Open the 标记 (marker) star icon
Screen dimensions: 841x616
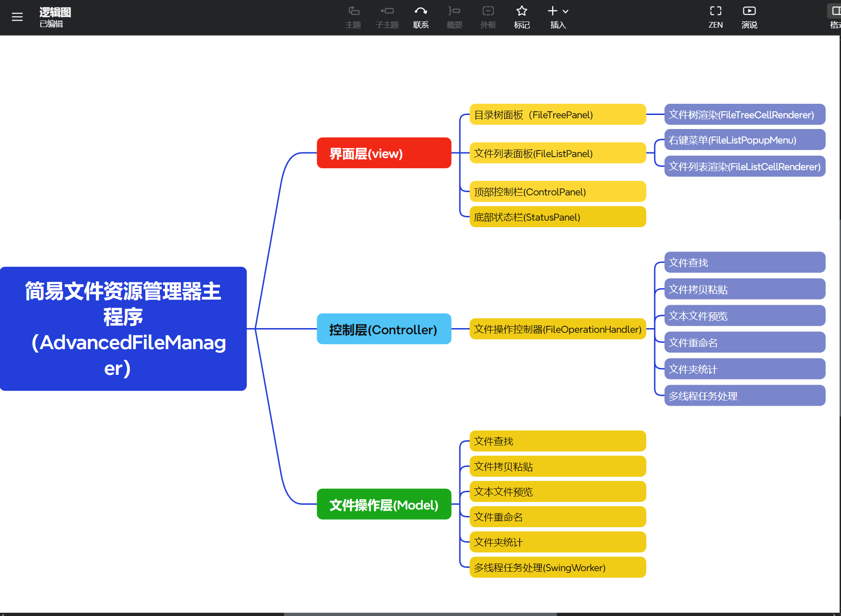point(521,16)
